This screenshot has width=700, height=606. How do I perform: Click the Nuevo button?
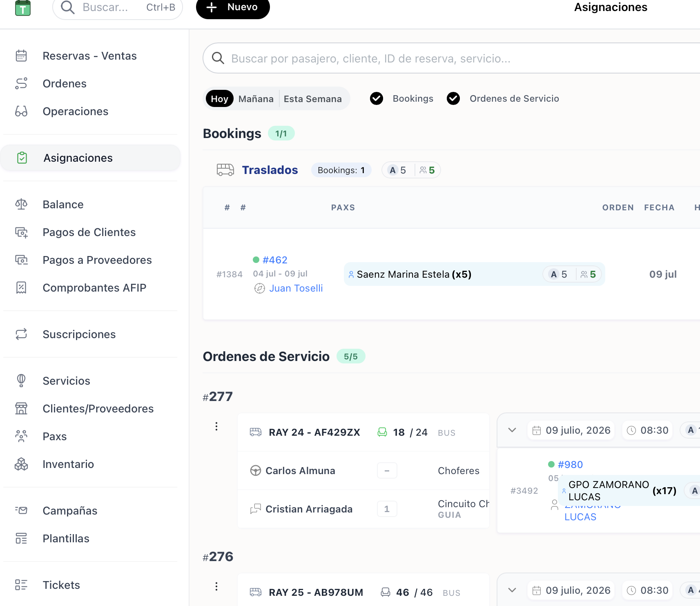pos(233,7)
